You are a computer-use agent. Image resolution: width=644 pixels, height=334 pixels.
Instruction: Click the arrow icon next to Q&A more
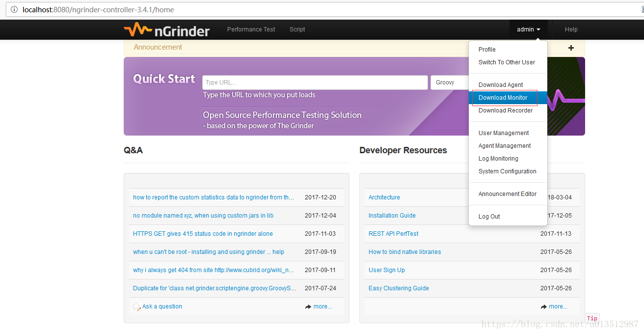pyautogui.click(x=308, y=306)
